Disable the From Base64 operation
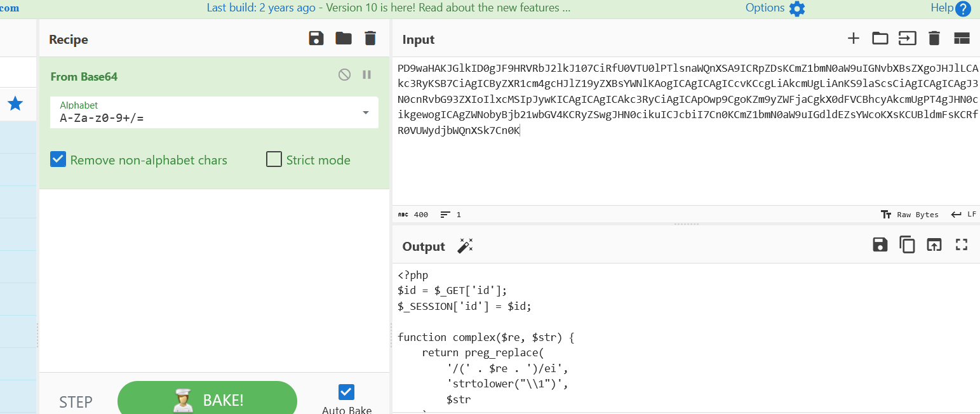 pos(344,75)
